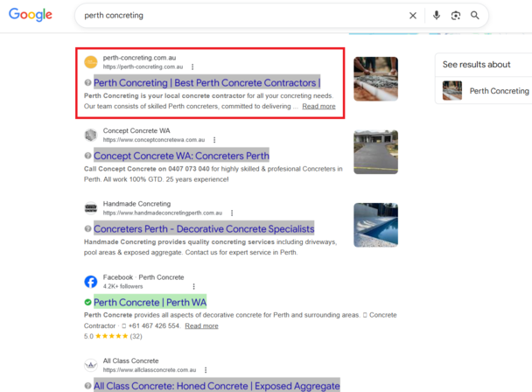
Task: Click the perth-concreting.com.au orange favicon
Action: coord(91,62)
